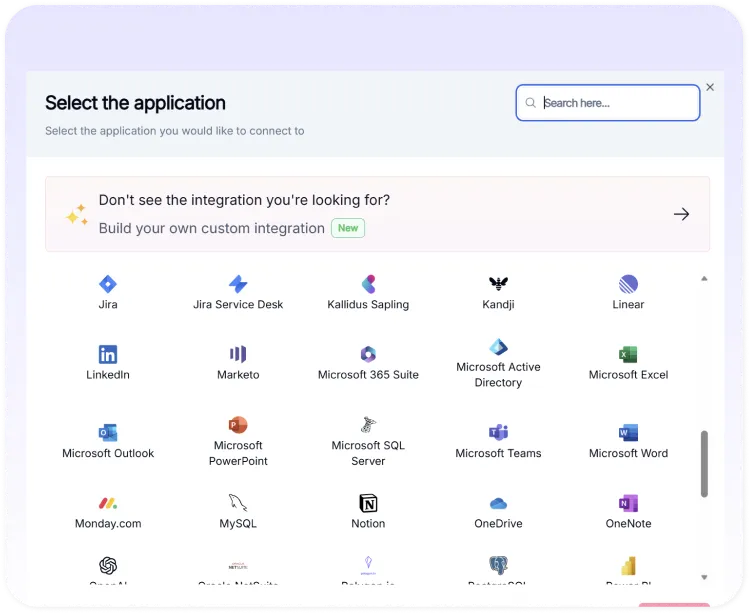Pick the Kallidus Sapling integration icon
The width and height of the screenshot is (750, 614).
pos(368,284)
